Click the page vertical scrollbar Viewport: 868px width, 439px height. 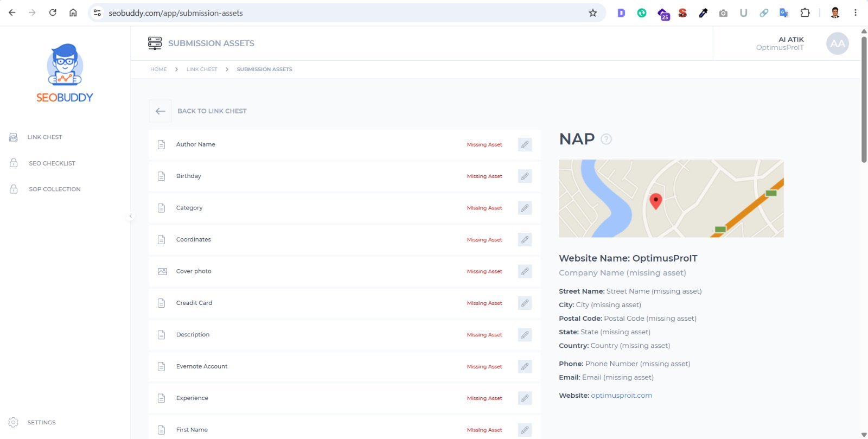pyautogui.click(x=864, y=99)
